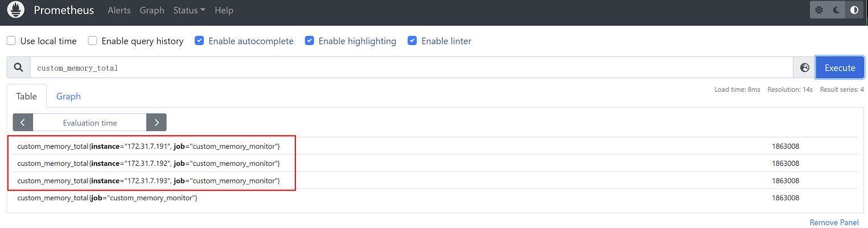The image size is (868, 228).
Task: Switch to dark theme moon icon
Action: (x=836, y=10)
